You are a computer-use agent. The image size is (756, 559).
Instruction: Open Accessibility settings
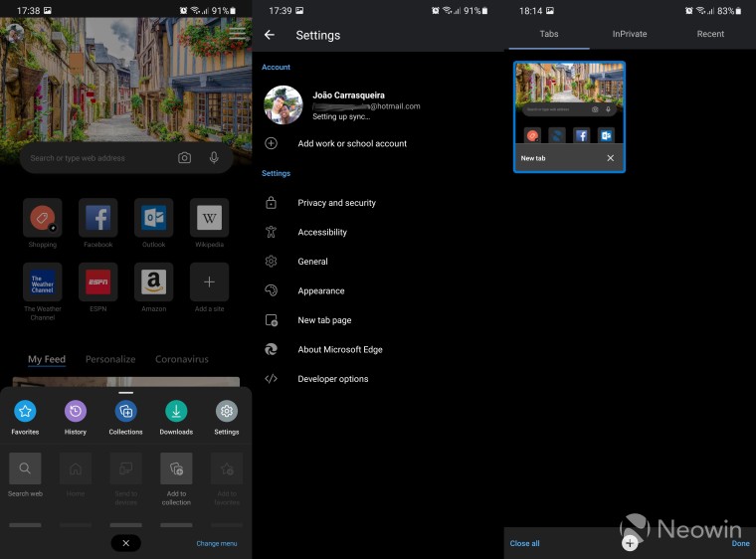point(378,232)
